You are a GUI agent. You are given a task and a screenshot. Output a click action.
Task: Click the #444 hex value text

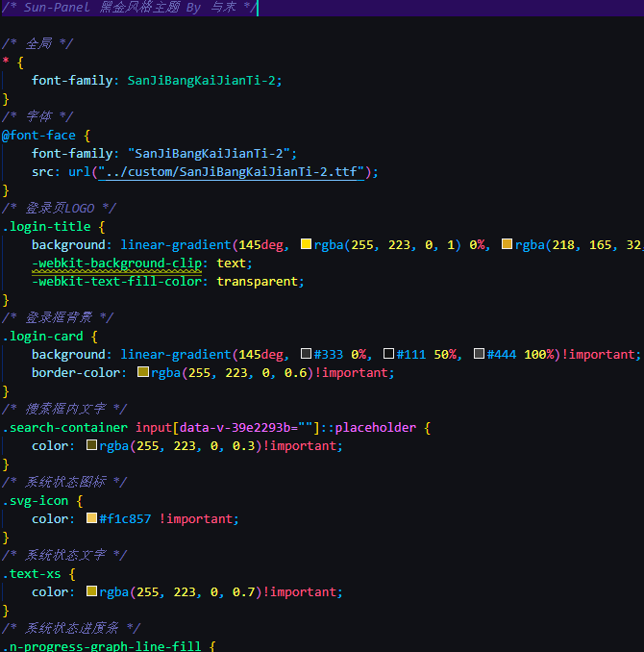[502, 354]
